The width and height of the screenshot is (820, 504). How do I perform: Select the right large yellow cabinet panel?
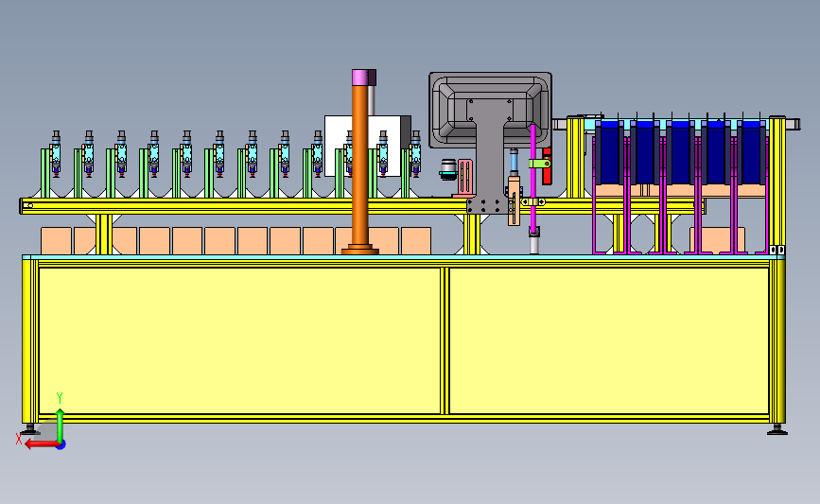(x=609, y=340)
